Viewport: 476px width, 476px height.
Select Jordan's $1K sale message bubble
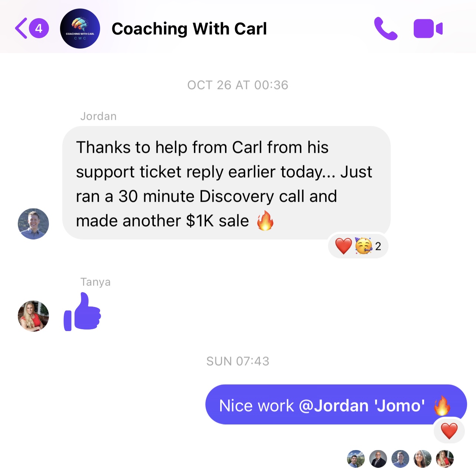(227, 183)
